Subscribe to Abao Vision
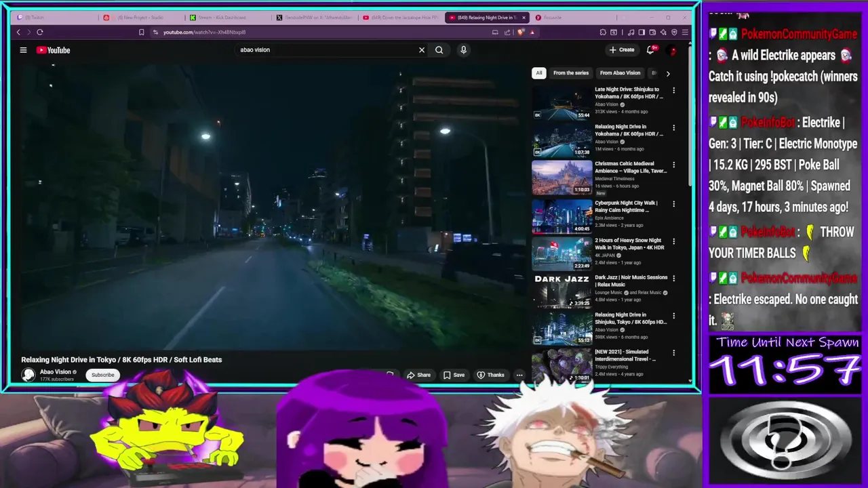The width and height of the screenshot is (868, 488). pos(103,375)
